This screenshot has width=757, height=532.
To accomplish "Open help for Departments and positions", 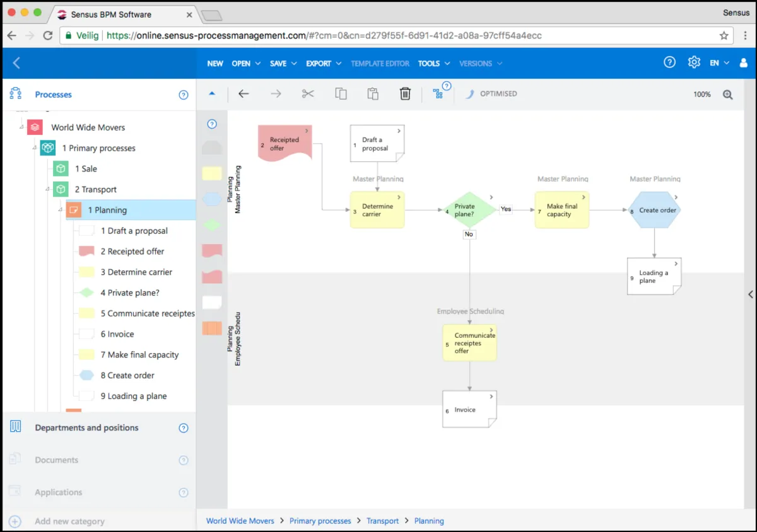I will (x=184, y=428).
